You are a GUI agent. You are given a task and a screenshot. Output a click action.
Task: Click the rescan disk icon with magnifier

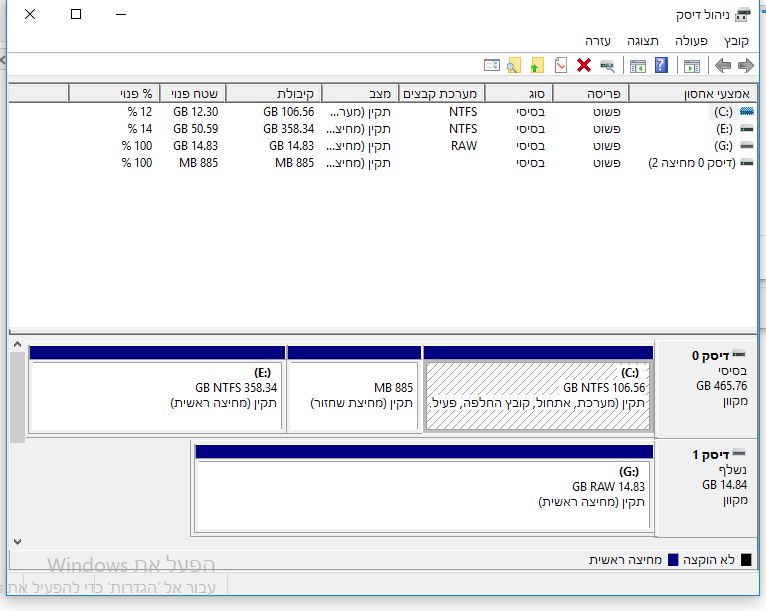607,65
